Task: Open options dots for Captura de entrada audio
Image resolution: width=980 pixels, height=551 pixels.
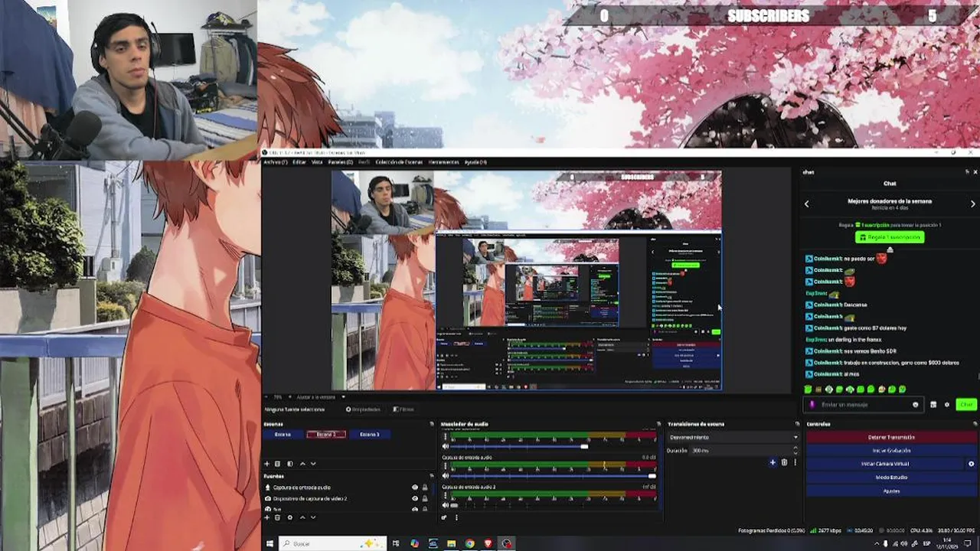Action: [x=445, y=466]
